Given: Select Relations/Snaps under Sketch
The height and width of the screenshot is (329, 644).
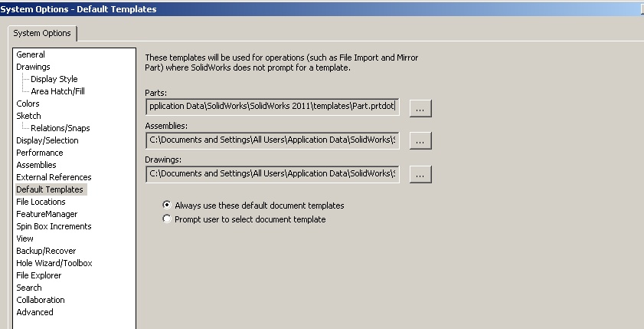Looking at the screenshot, I should [60, 128].
